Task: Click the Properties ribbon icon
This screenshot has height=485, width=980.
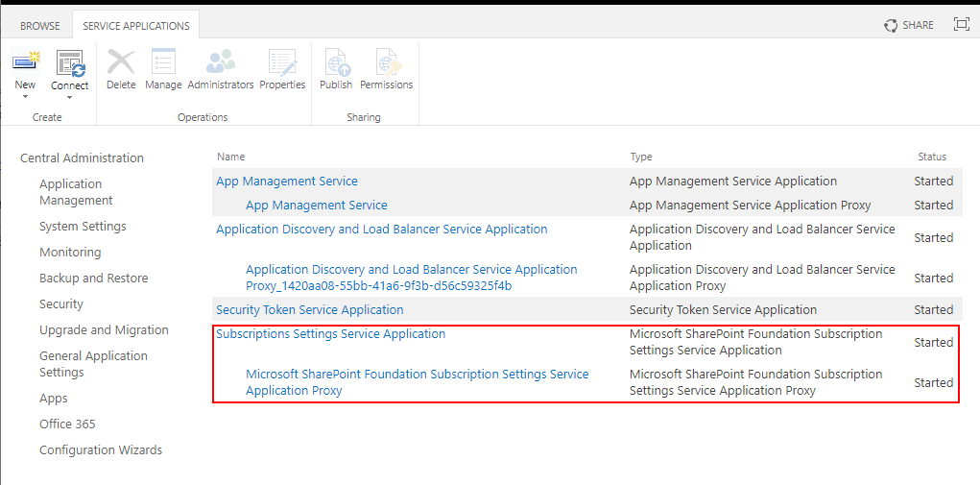Action: (x=282, y=62)
